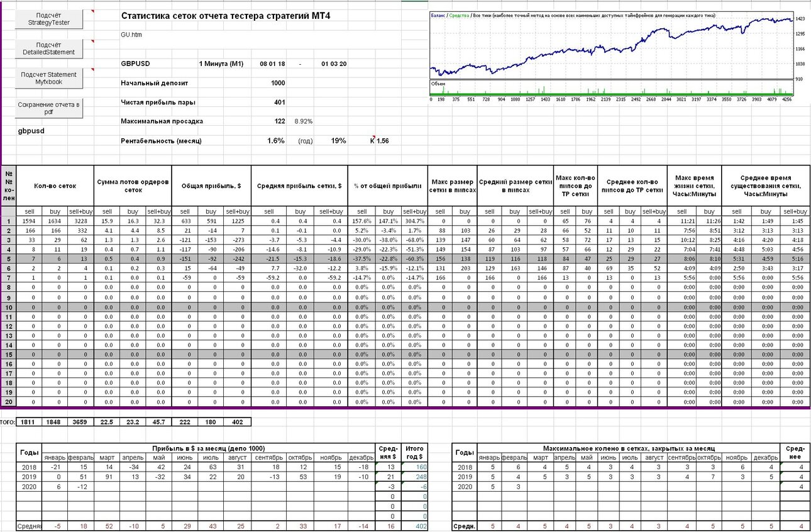The width and height of the screenshot is (811, 532).
Task: Click Подсчет Statement Myfxbook button
Action: coord(49,78)
